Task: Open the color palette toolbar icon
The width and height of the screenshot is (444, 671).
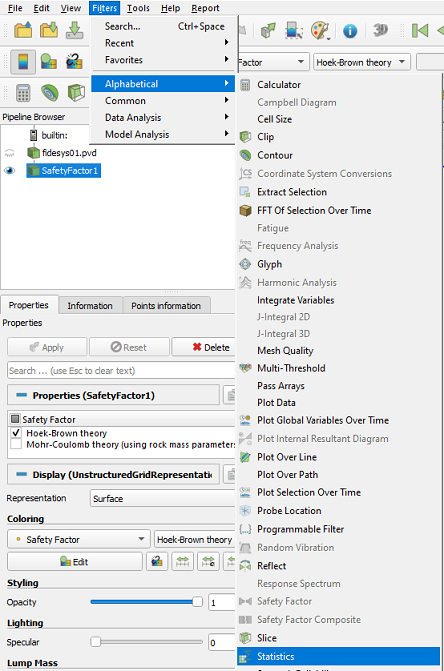Action: click(x=320, y=31)
